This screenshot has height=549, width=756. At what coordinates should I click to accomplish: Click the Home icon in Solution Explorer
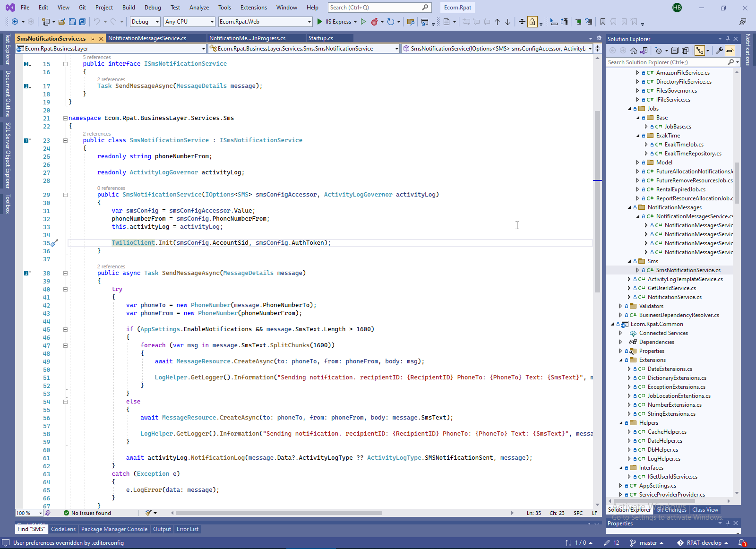tap(634, 51)
